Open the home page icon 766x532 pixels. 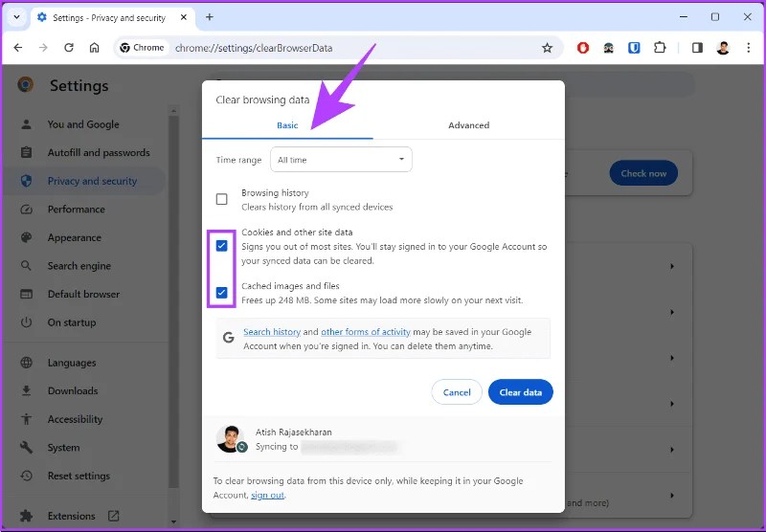tap(94, 48)
